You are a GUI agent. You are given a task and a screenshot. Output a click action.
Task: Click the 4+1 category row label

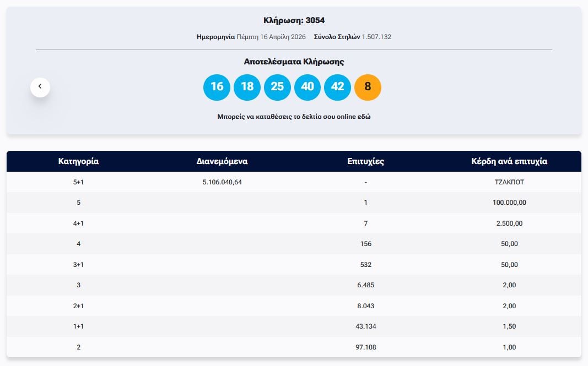pyautogui.click(x=78, y=223)
